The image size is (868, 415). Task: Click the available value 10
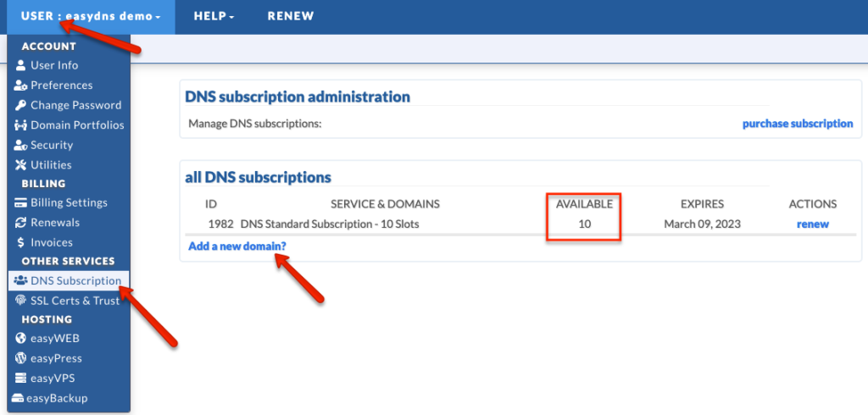585,224
